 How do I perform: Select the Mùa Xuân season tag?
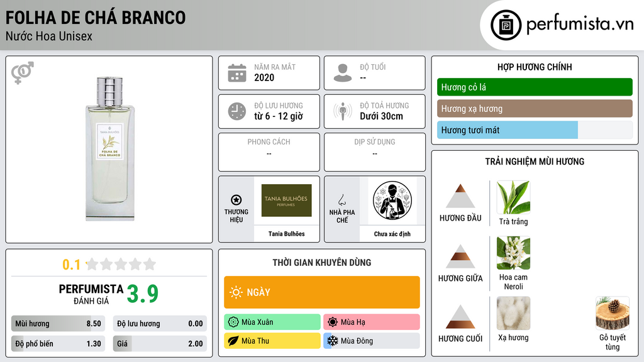point(272,322)
